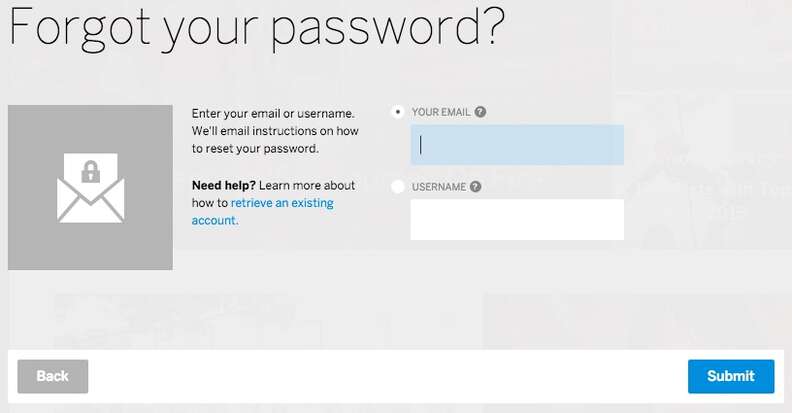
Task: Click the help icon beside YOUR EMAIL
Action: [x=480, y=112]
